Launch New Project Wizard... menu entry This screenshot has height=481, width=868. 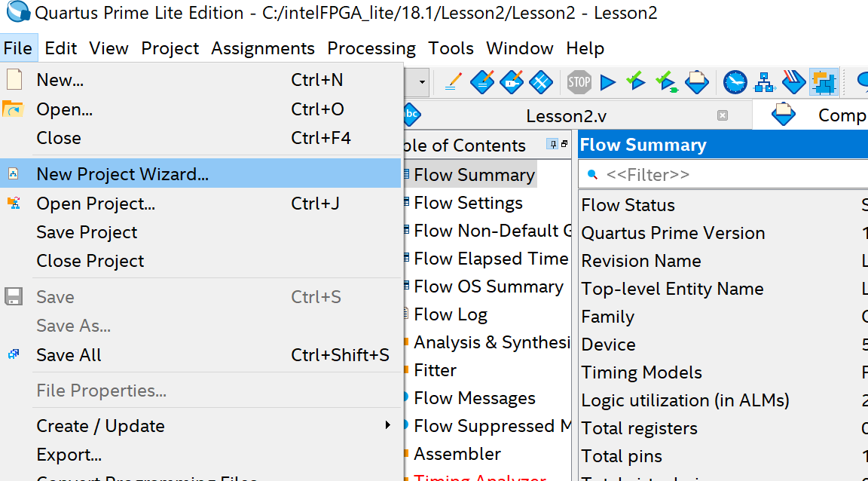pos(200,173)
